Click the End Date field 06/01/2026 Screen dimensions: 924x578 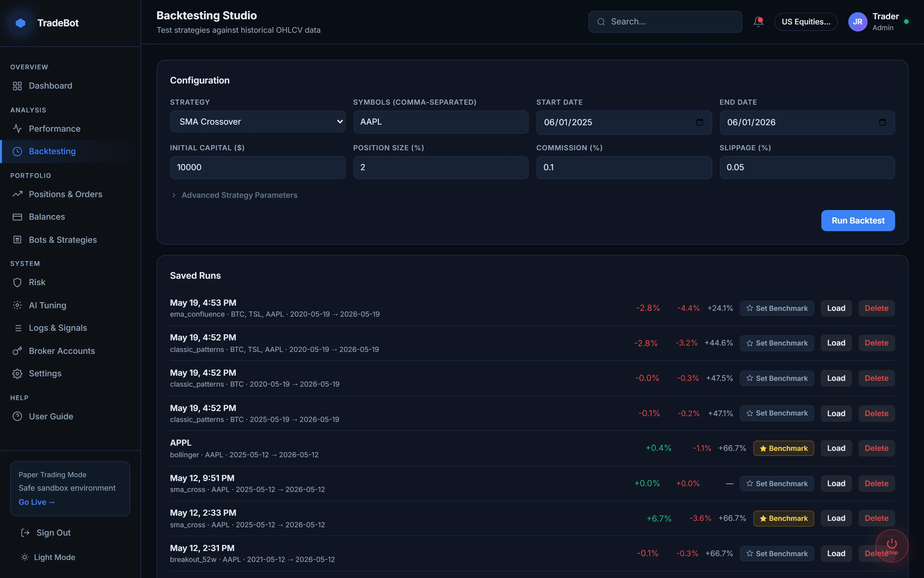807,122
